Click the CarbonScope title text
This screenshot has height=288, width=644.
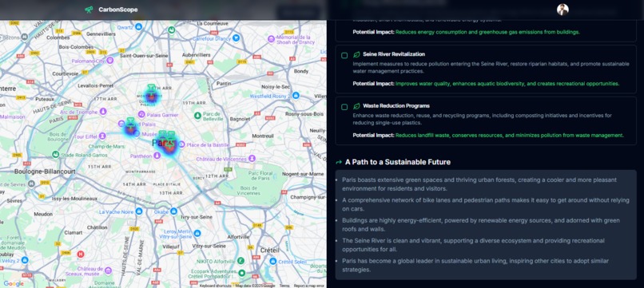tap(118, 10)
